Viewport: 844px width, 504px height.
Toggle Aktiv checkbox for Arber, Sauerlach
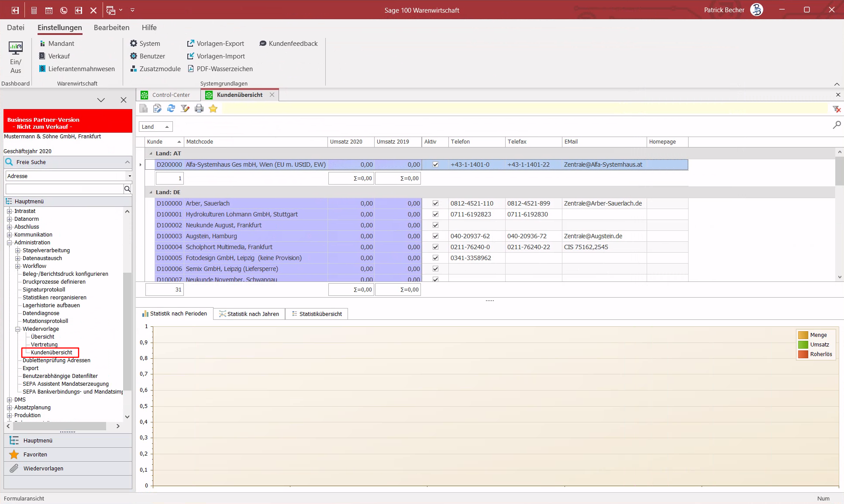click(435, 203)
